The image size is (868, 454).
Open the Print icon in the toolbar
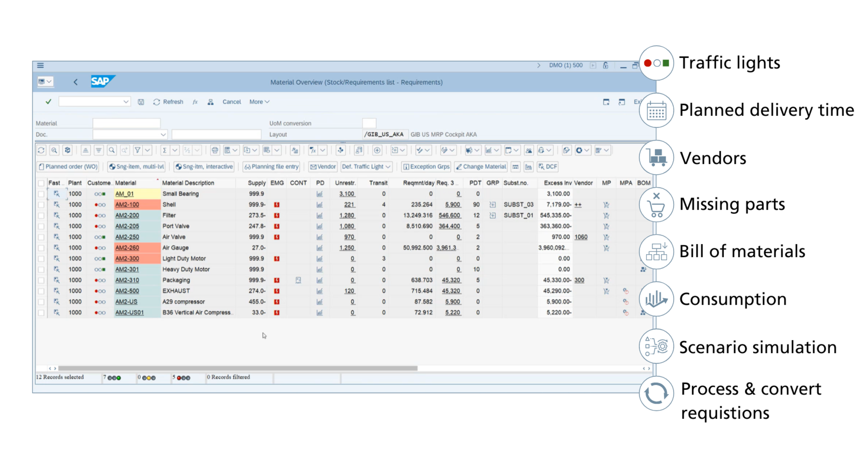tap(214, 150)
